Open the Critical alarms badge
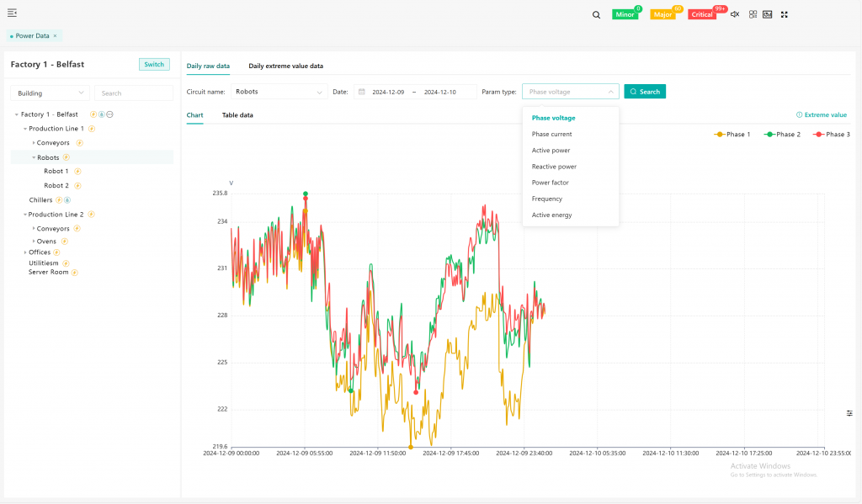 tap(702, 14)
